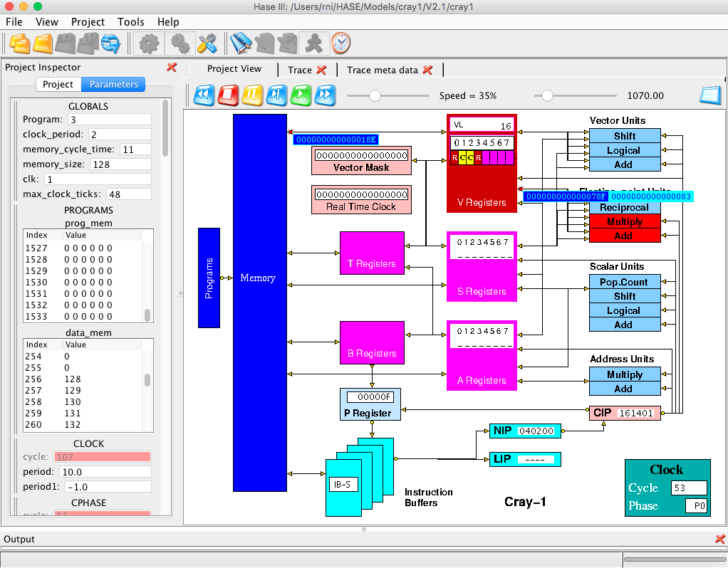Click the blue window icon beside 1070.00
Screen dimensions: 728x568
pos(710,95)
